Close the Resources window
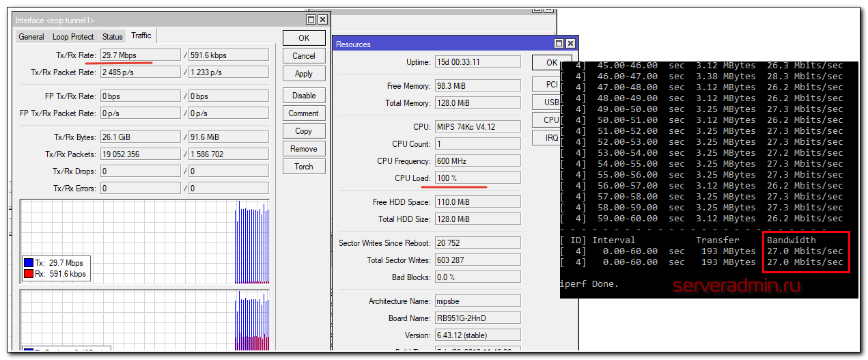This screenshot has height=360, width=868. pos(571,44)
